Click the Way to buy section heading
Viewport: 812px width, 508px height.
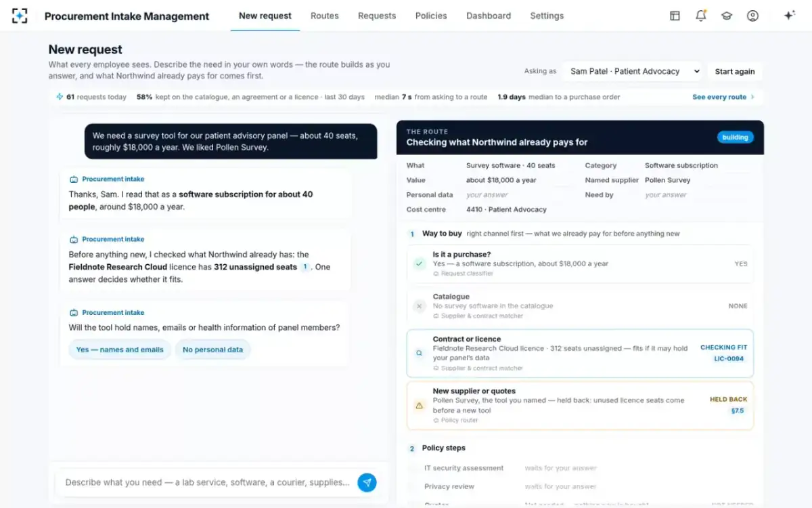point(442,234)
